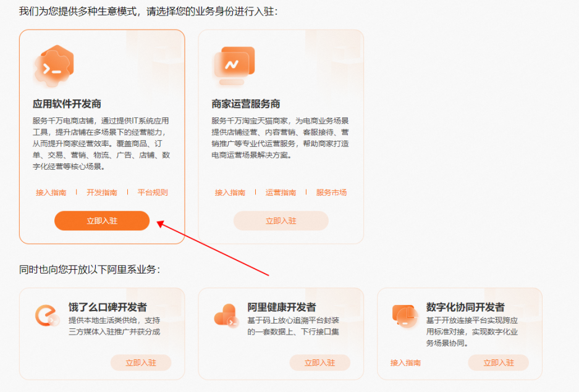
Task: Click description 基于开放连接平台实现跨应
Action: [472, 332]
